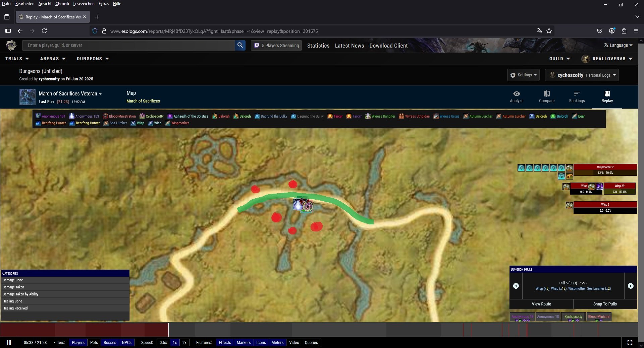The image size is (644, 348).
Task: Open the Analyze view
Action: [x=517, y=96]
